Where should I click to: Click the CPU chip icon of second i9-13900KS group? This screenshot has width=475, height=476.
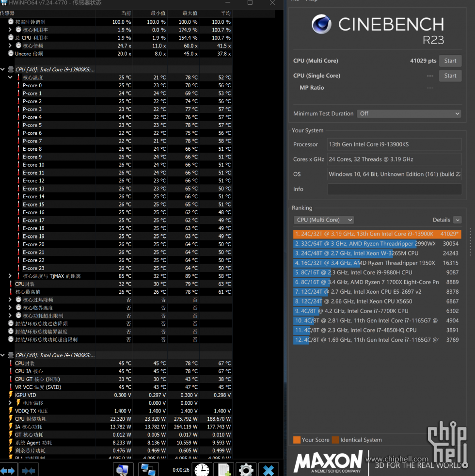11,355
